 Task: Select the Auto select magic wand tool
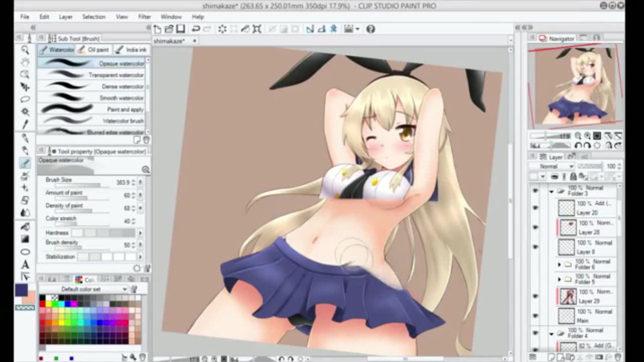coord(25,112)
